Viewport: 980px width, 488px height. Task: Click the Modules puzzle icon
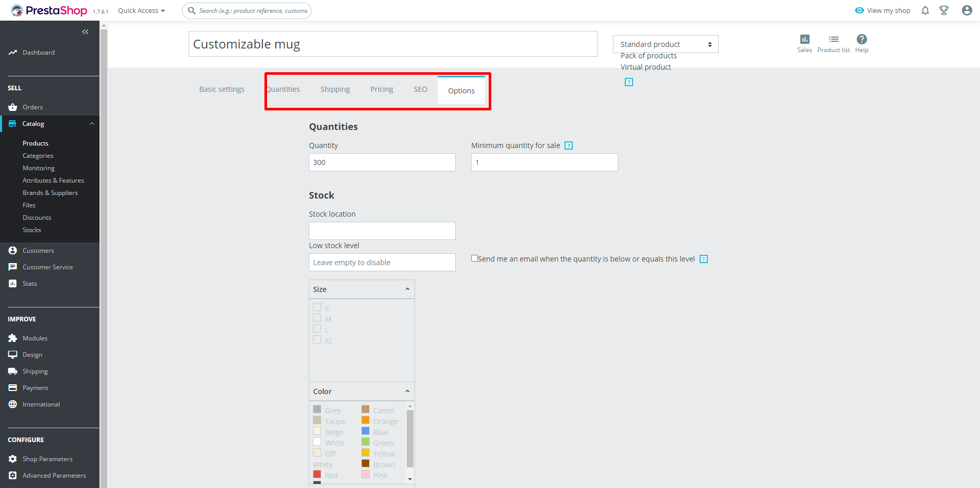(13, 338)
